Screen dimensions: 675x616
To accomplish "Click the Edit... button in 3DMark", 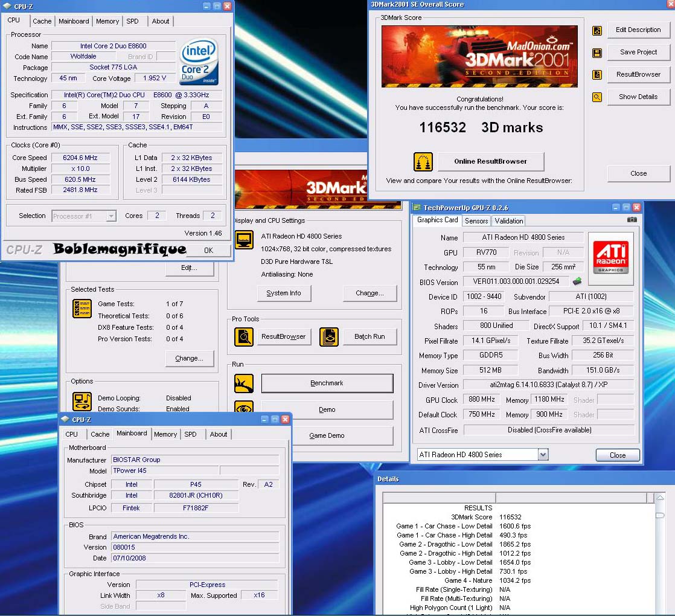I will click(189, 268).
